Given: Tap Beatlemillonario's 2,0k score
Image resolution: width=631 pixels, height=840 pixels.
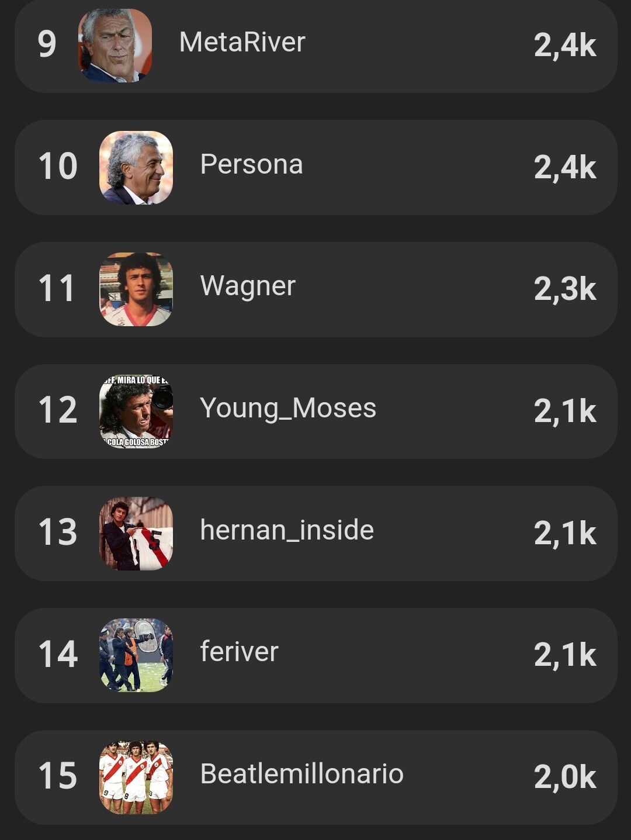Looking at the screenshot, I should [x=565, y=777].
